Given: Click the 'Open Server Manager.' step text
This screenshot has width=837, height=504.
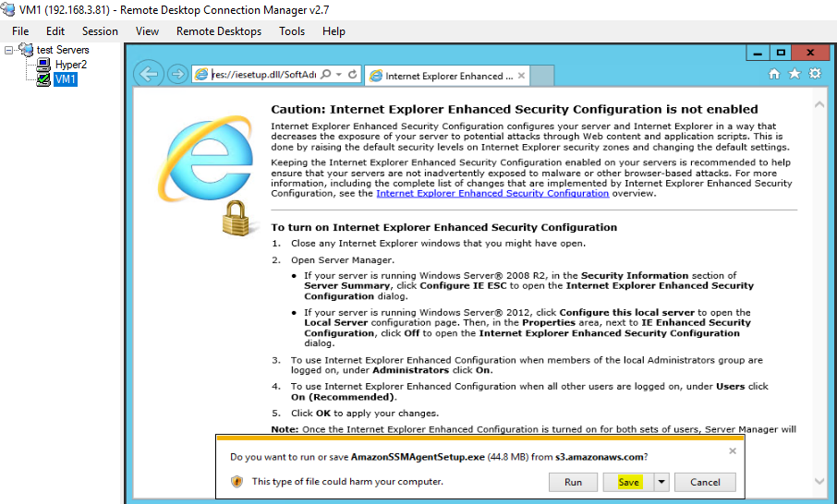Looking at the screenshot, I should pyautogui.click(x=342, y=260).
